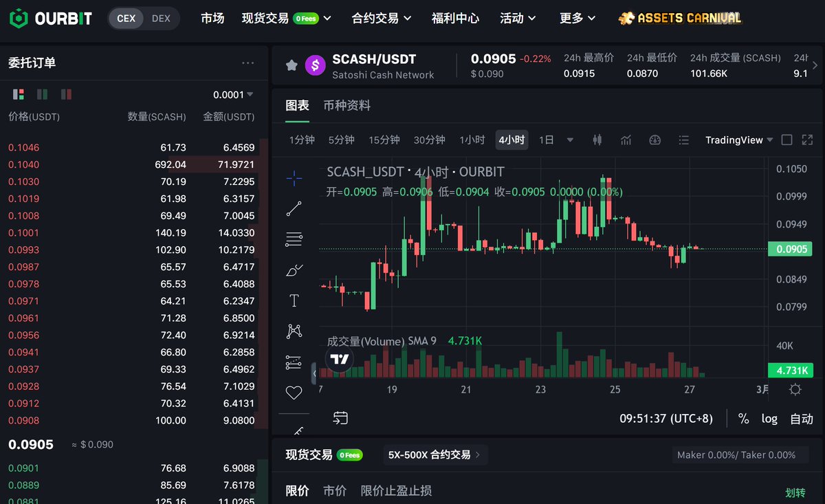Image resolution: width=825 pixels, height=504 pixels.
Task: Open the 0.0001 price precision dropdown
Action: tap(233, 94)
